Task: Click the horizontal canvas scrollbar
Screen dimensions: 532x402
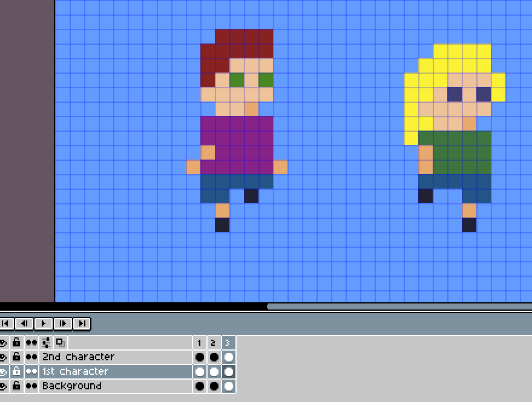Action: point(399,306)
